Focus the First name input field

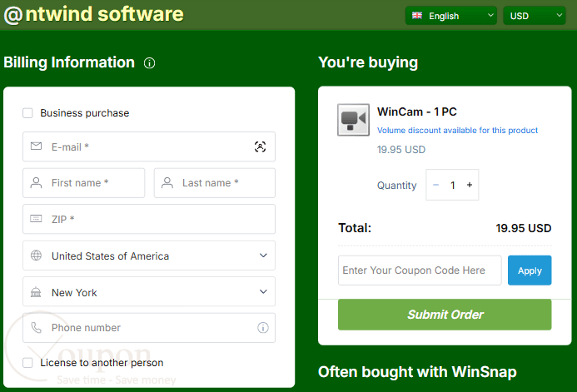click(83, 183)
